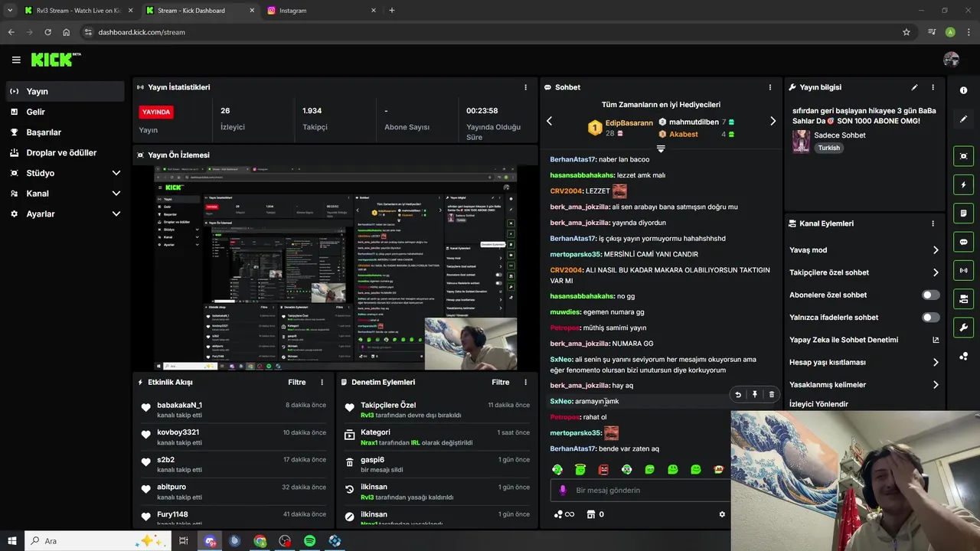
Task: Toggle the channel actions icon in right rail
Action: point(963,298)
